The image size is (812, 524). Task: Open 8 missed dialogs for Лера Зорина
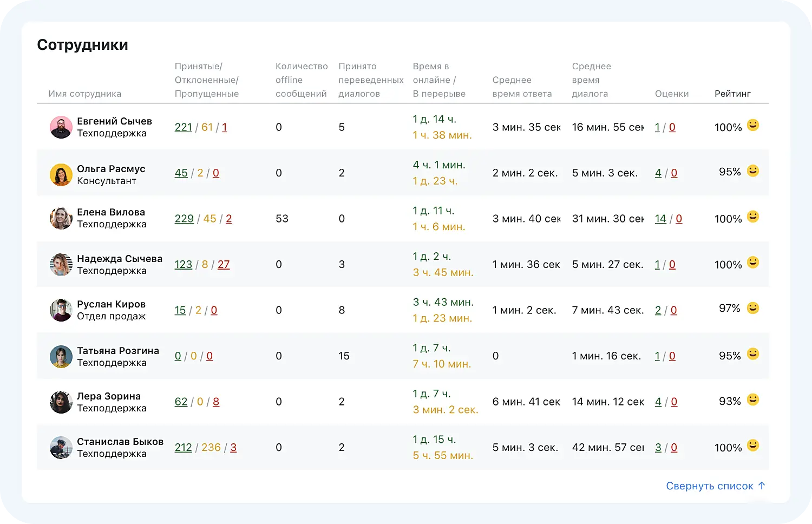pos(216,402)
